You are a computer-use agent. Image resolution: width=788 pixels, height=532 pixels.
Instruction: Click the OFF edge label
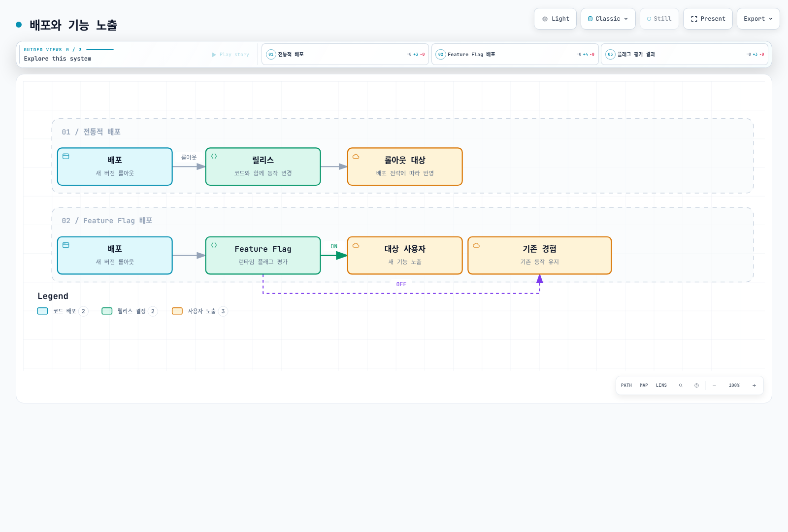(x=401, y=284)
